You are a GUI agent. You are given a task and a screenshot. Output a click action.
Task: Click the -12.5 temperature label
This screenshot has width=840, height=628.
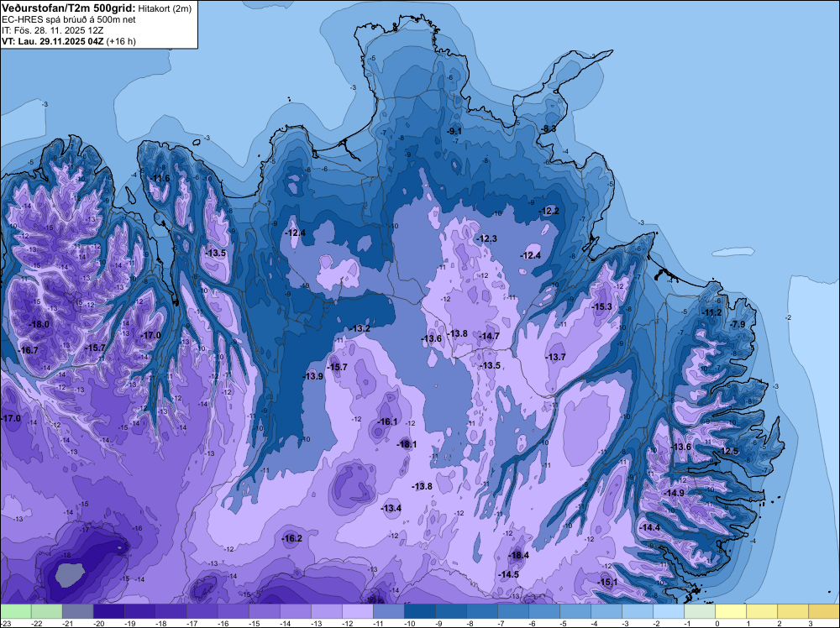[728, 451]
